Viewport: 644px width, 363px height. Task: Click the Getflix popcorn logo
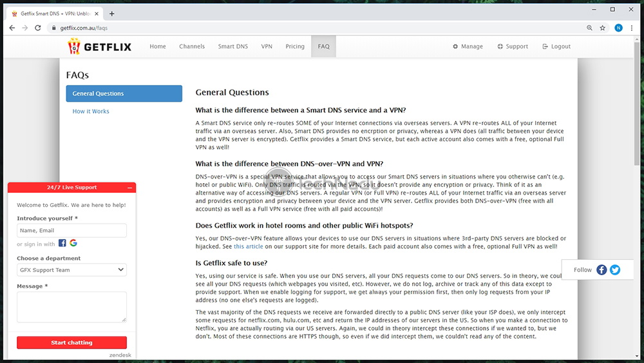tap(74, 46)
